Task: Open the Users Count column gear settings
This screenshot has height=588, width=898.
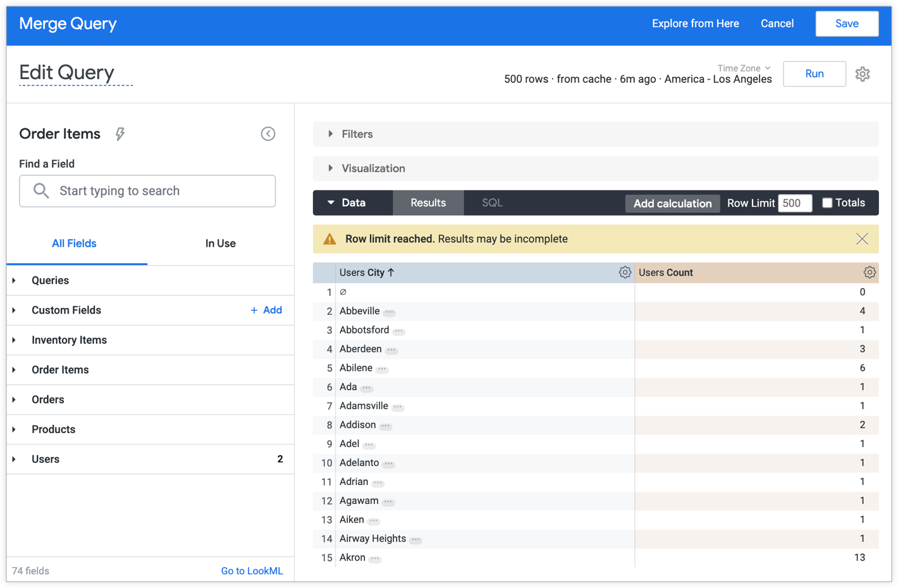Action: click(870, 272)
